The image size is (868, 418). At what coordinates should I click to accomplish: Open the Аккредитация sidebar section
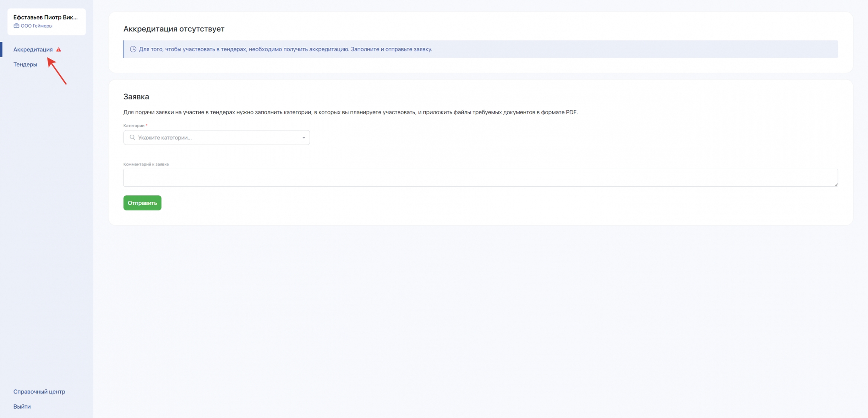tap(33, 50)
